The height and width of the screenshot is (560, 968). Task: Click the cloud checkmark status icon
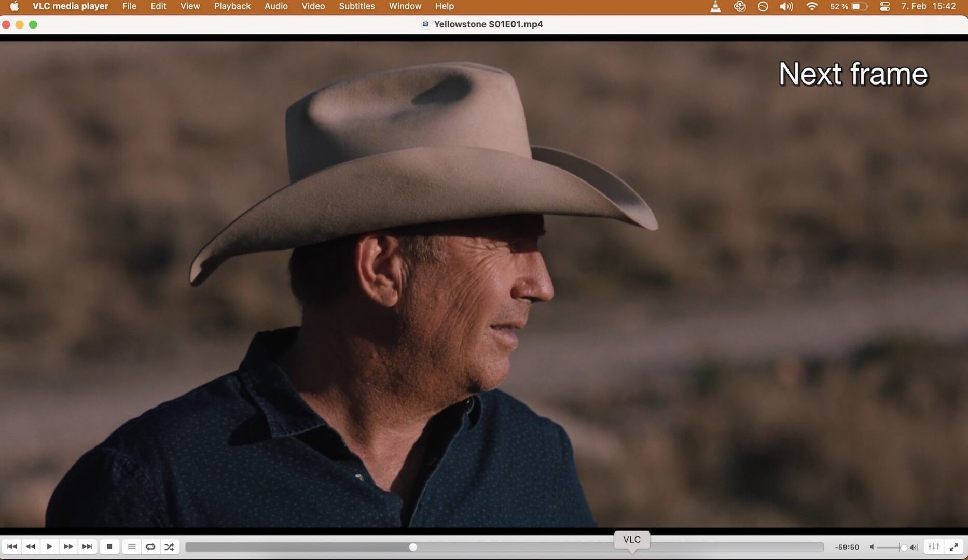(740, 6)
